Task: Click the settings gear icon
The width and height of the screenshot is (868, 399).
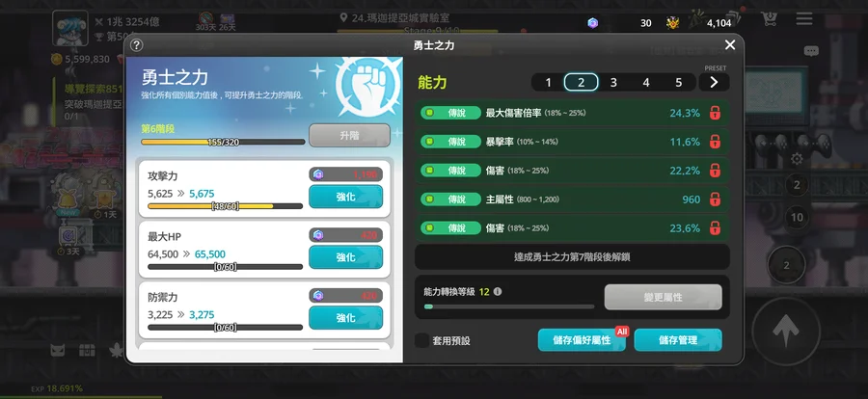Action: point(797,159)
